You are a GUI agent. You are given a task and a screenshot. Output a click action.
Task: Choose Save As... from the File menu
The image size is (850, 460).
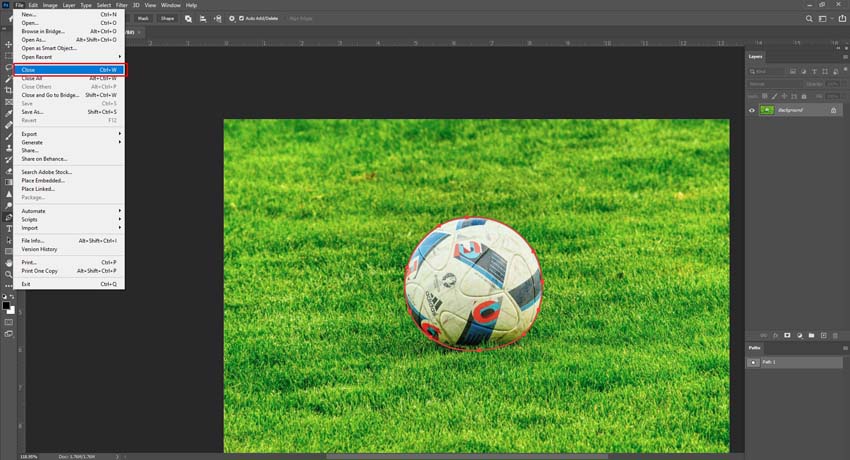[69, 112]
